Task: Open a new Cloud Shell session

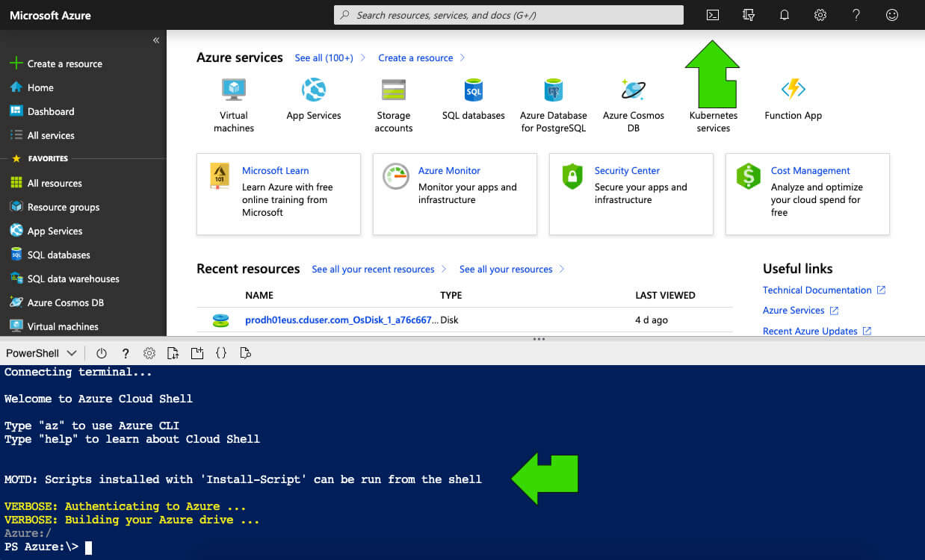Action: (197, 353)
